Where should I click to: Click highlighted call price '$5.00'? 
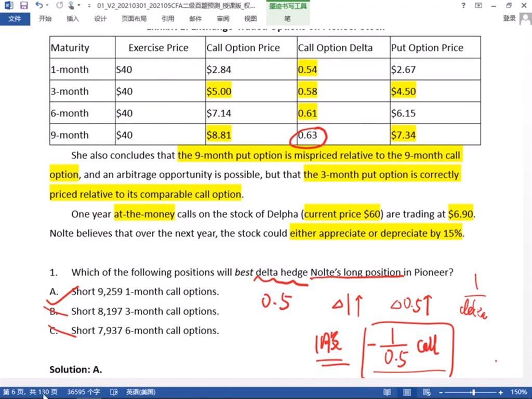(219, 91)
